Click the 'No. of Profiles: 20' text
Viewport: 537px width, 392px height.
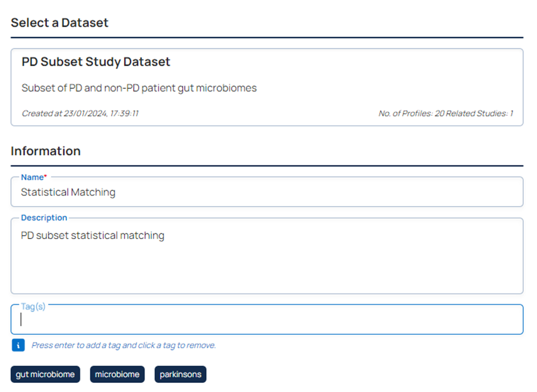click(411, 114)
